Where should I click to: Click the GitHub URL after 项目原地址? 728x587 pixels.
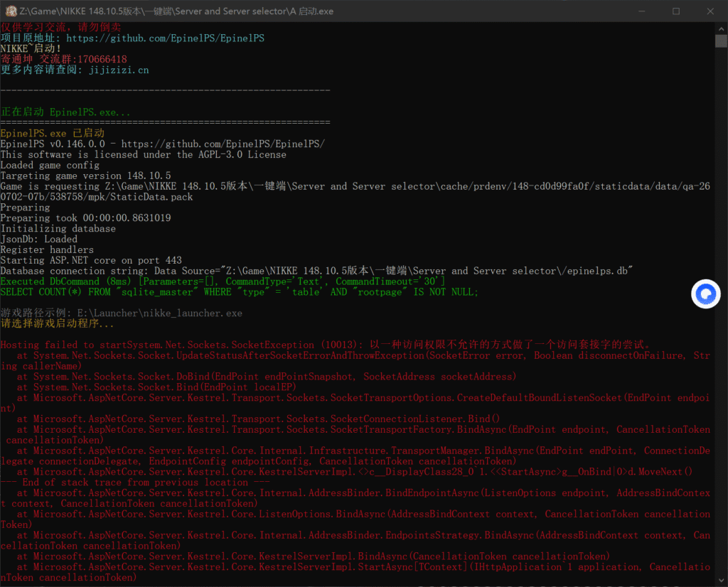coord(165,38)
